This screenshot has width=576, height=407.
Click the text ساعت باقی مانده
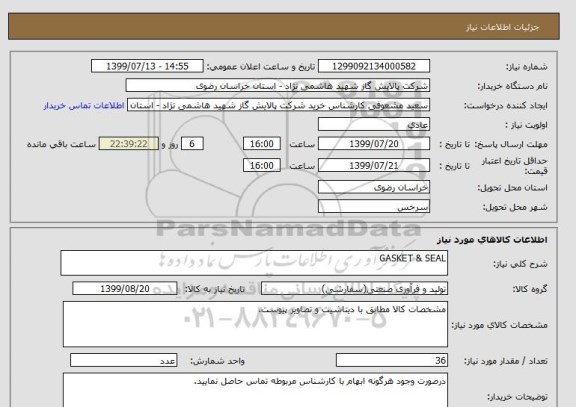(x=61, y=144)
